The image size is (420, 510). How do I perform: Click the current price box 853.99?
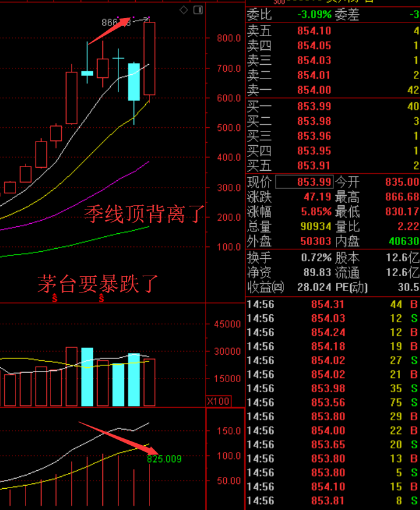tap(304, 182)
